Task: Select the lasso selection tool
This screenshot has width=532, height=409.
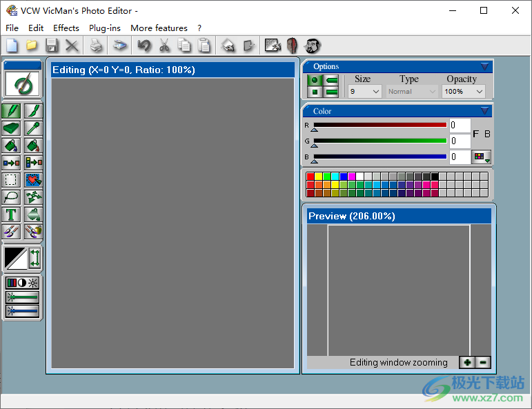Action: point(11,197)
